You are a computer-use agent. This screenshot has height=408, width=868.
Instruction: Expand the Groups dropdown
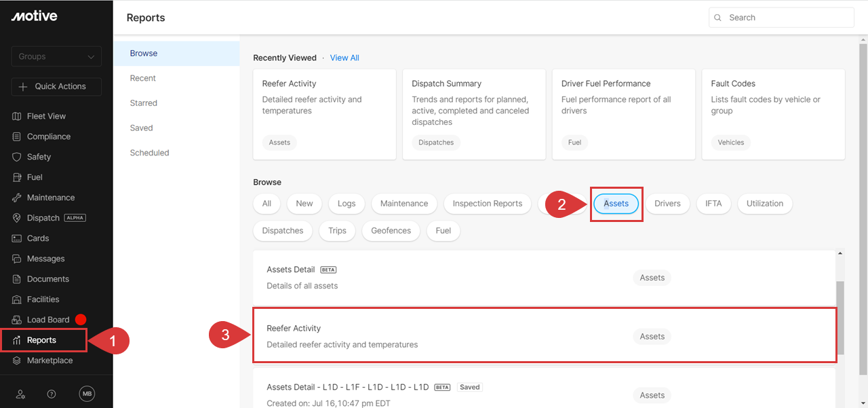pos(56,56)
